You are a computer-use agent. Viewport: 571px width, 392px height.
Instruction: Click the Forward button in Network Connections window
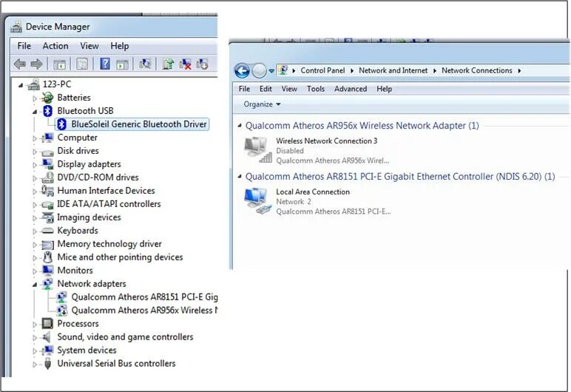pos(259,71)
